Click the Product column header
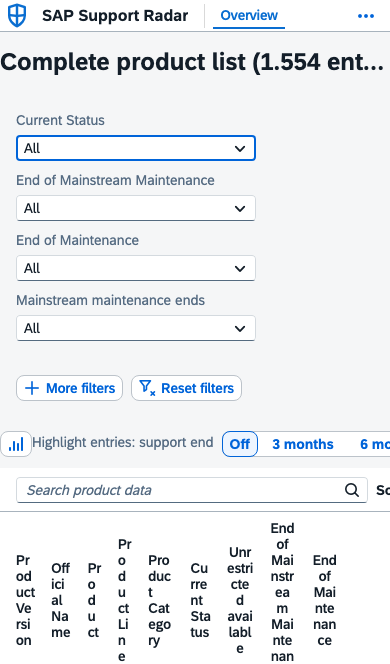 tap(94, 600)
